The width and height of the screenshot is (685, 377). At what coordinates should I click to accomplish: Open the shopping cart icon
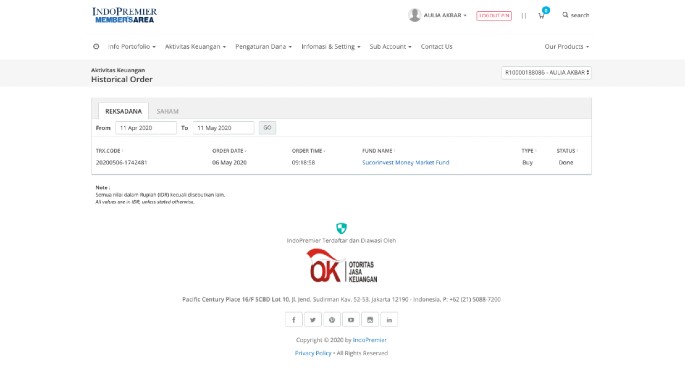coord(541,16)
